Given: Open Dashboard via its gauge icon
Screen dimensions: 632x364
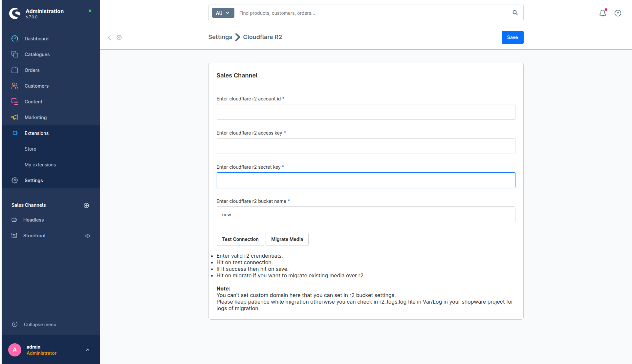Looking at the screenshot, I should point(15,39).
